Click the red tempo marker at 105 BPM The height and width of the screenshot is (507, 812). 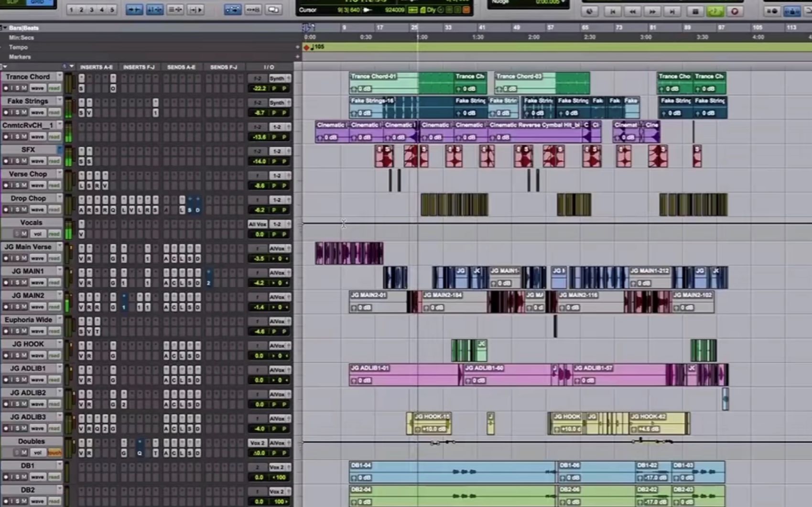tap(306, 47)
